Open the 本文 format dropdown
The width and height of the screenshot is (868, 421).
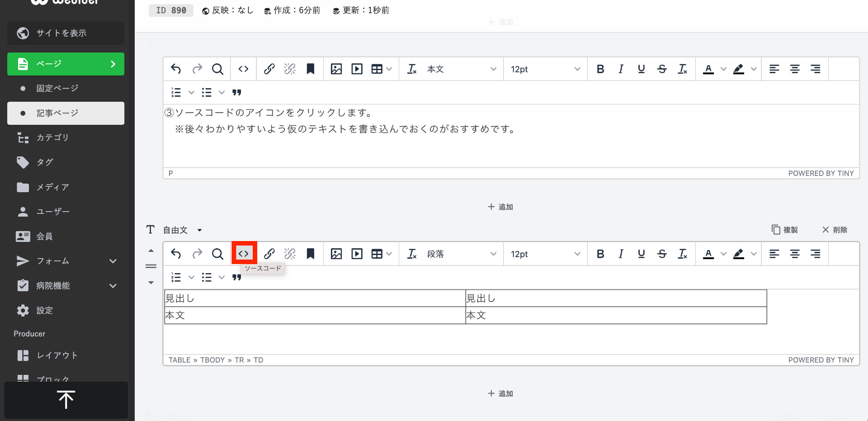click(461, 69)
